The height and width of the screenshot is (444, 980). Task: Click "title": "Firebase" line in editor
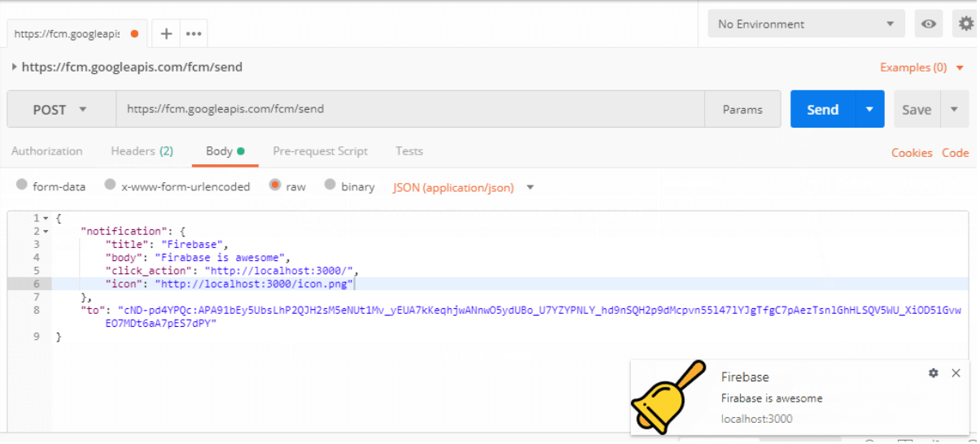(x=167, y=244)
